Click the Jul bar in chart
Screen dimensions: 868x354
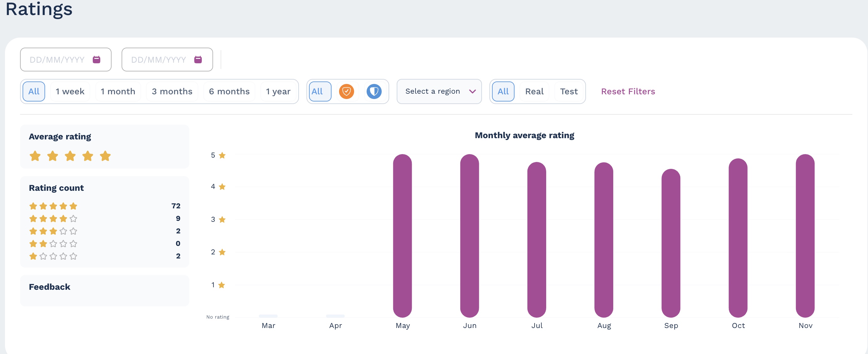[536, 240]
